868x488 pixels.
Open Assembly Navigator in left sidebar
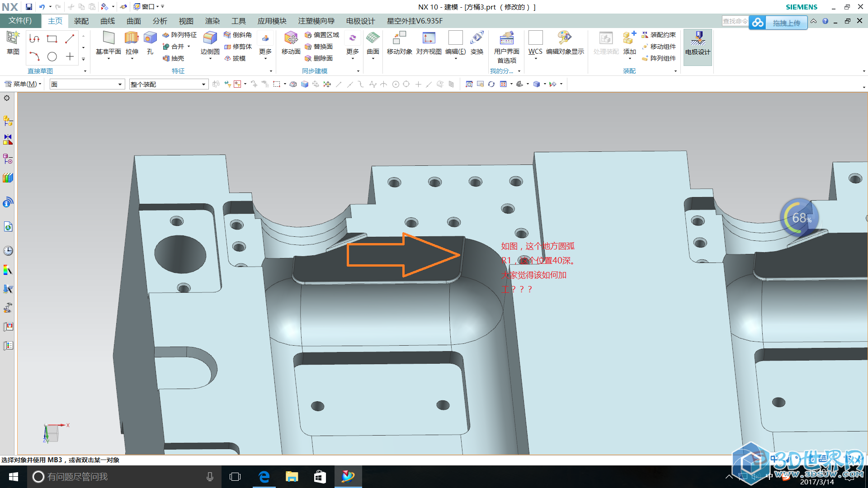8,121
